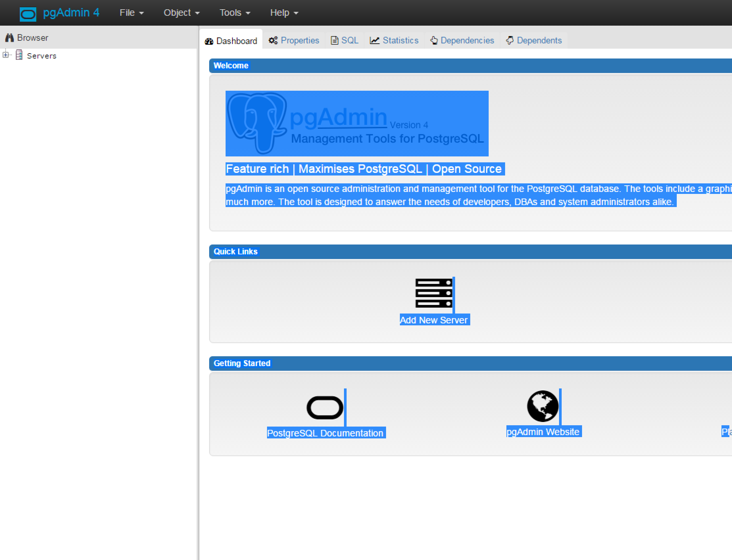Expand the Servers tree node

[x=5, y=55]
